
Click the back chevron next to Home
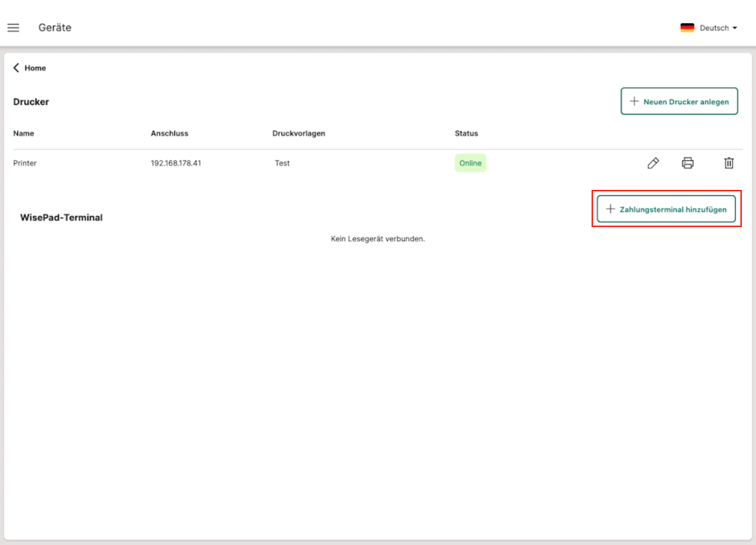[x=16, y=68]
